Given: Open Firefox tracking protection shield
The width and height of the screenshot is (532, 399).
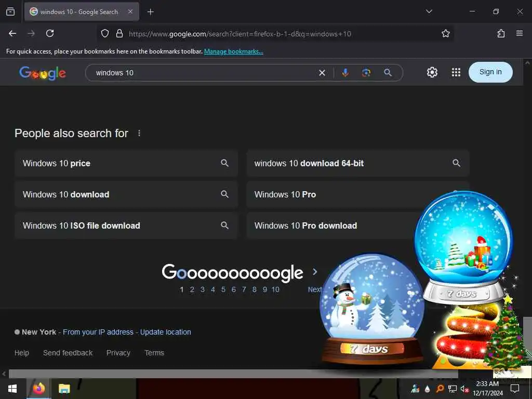Looking at the screenshot, I should pos(105,33).
